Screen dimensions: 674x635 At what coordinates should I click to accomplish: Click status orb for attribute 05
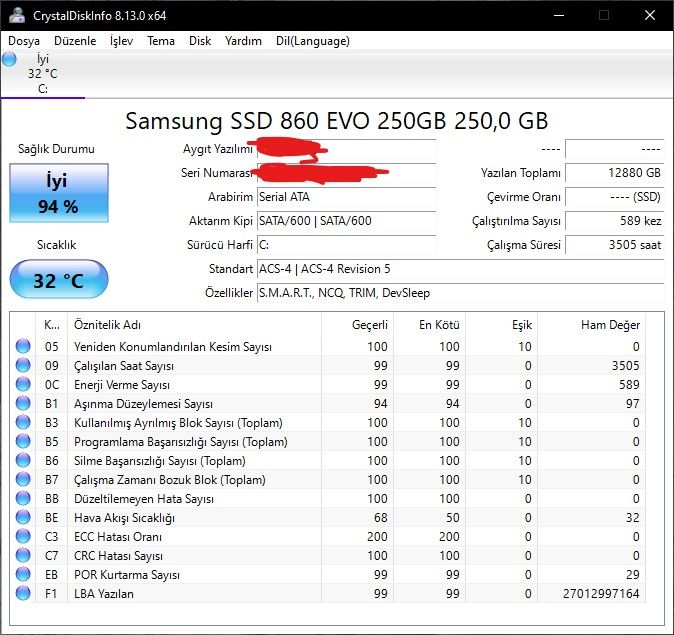point(23,347)
